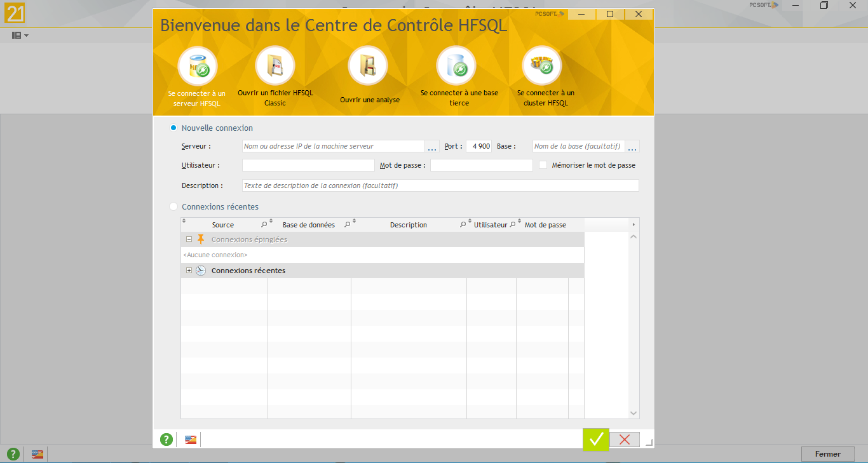Click the magnifier icon in the Source column
868x463 pixels.
pyautogui.click(x=264, y=225)
